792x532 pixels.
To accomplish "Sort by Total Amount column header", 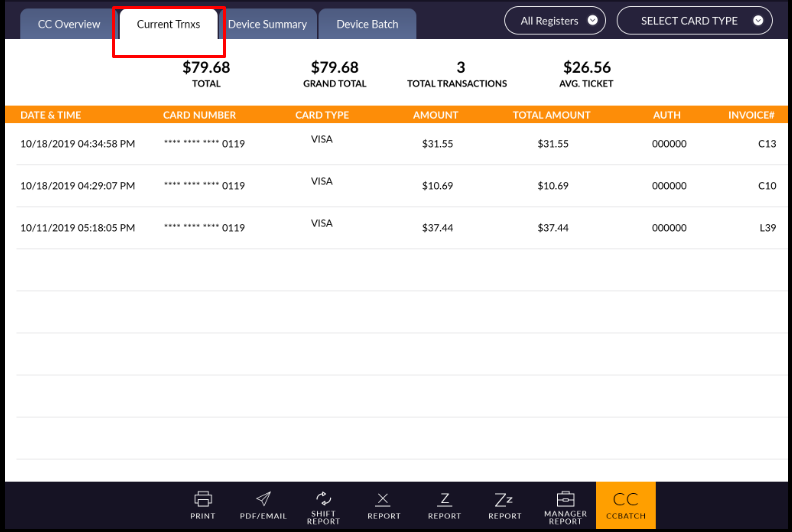I will click(552, 115).
